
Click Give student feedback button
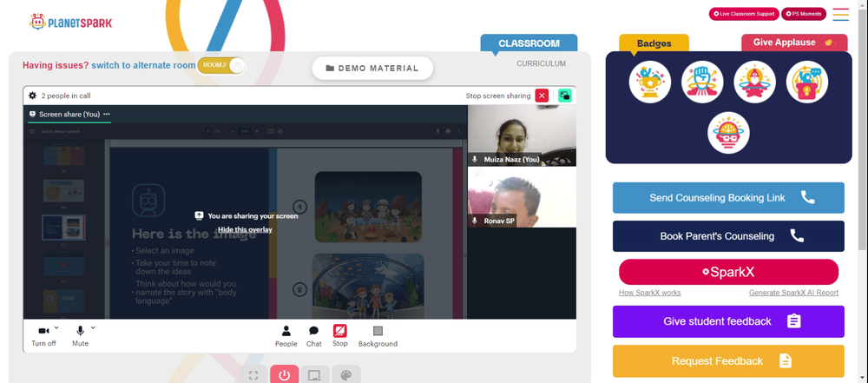[728, 321]
